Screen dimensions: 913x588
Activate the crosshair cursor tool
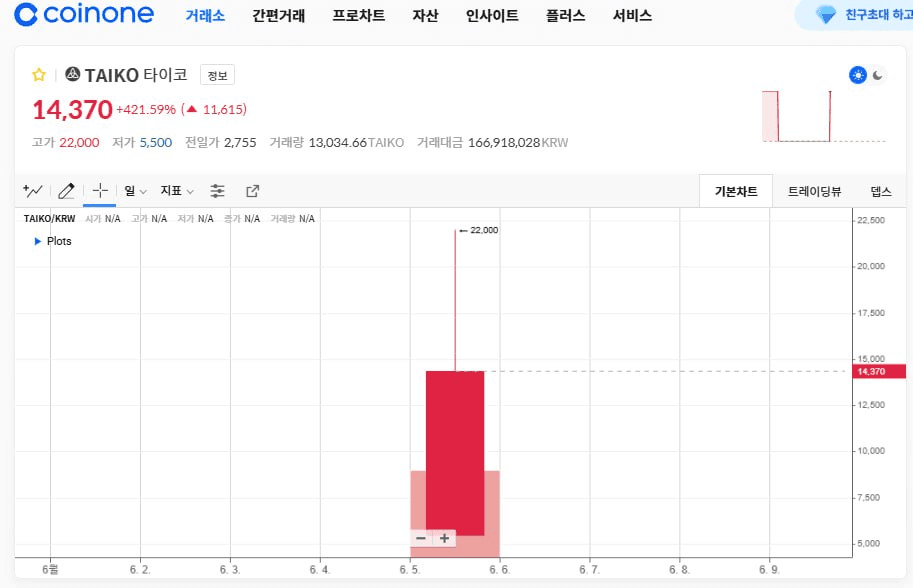click(x=99, y=191)
